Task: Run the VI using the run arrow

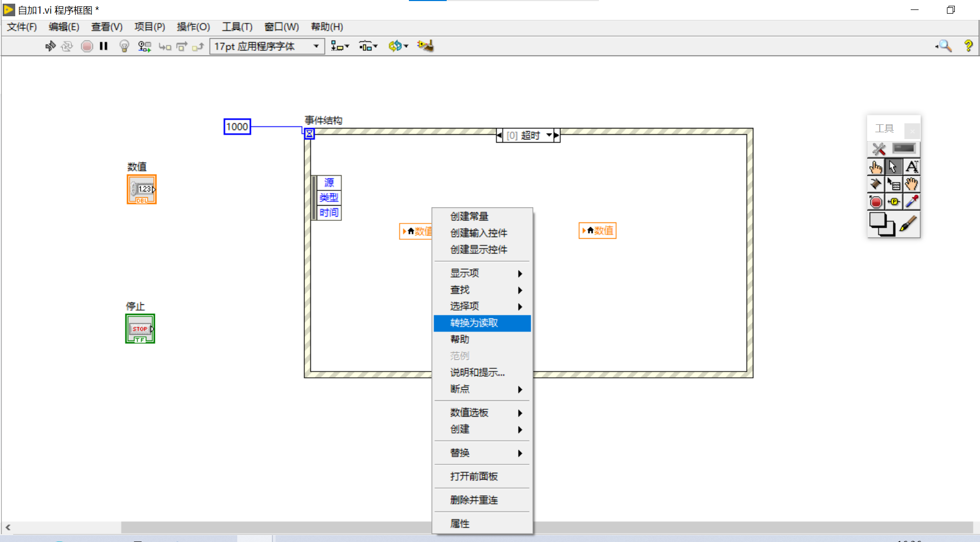Action: point(50,46)
